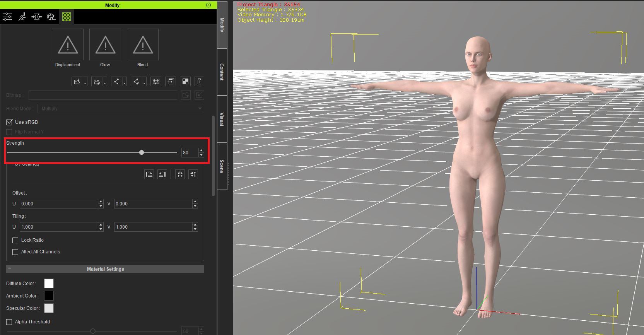Click the rotate UV clockwise icon

click(x=149, y=174)
